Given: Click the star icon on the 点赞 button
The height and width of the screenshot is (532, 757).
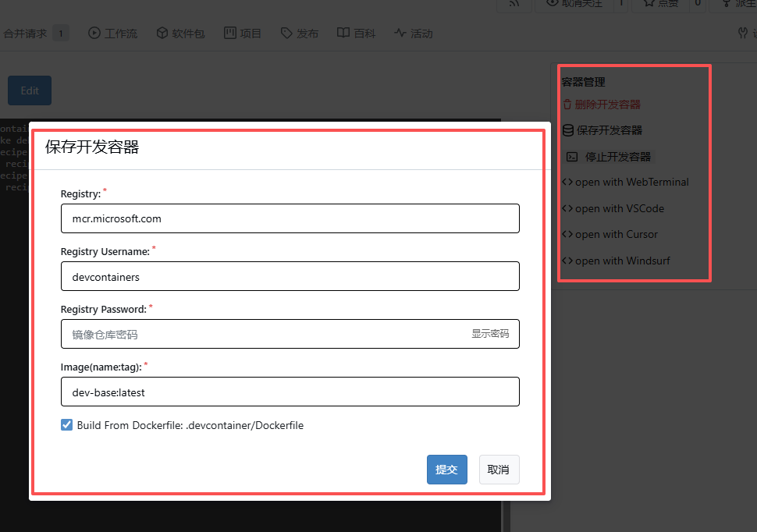Looking at the screenshot, I should coord(647,4).
